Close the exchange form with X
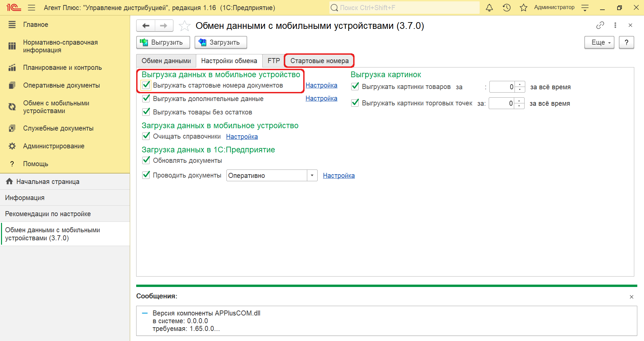 630,25
